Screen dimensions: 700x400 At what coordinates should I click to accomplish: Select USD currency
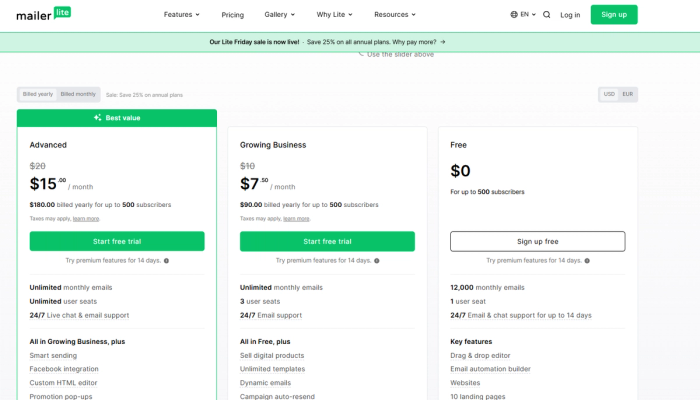[609, 94]
